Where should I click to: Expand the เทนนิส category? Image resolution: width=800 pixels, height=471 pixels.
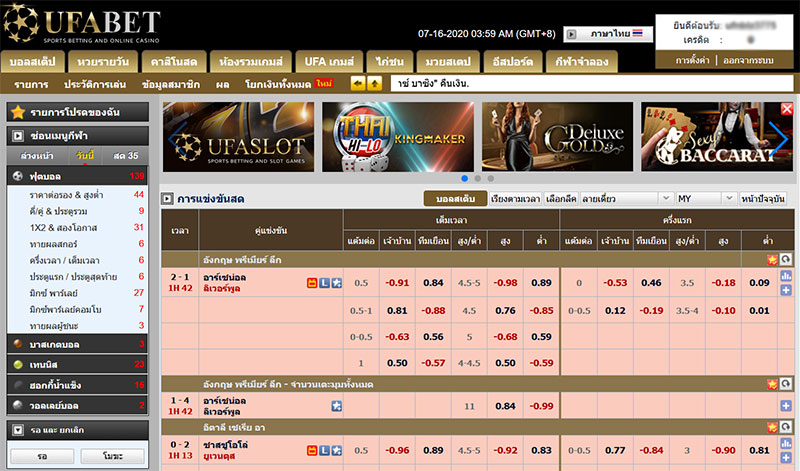tap(78, 365)
